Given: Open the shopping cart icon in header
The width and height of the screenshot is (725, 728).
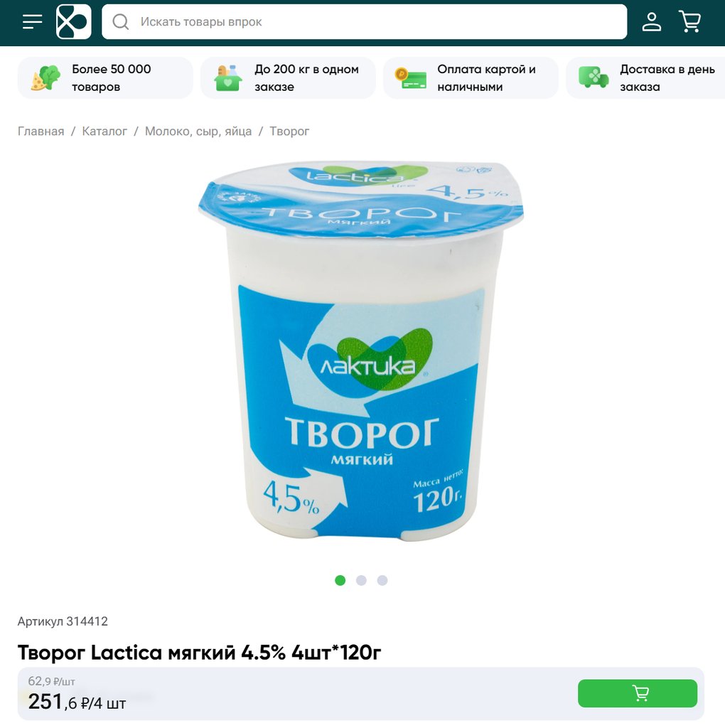Looking at the screenshot, I should tap(690, 22).
